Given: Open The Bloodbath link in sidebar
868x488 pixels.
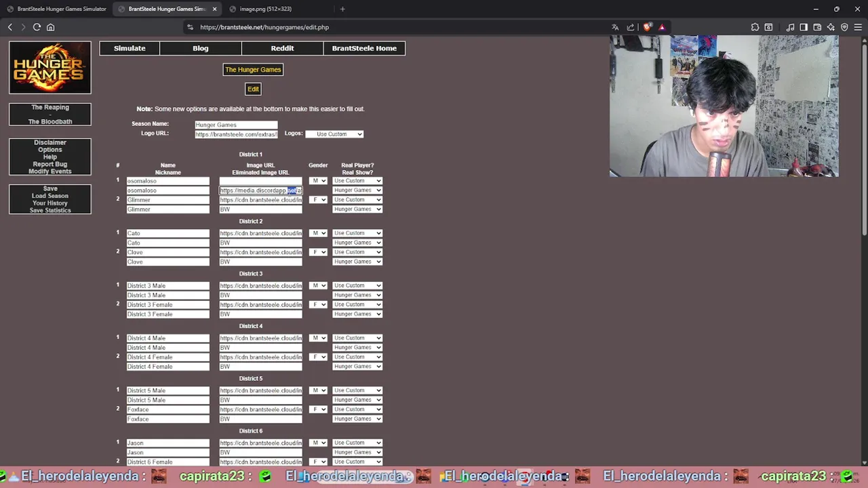Looking at the screenshot, I should click(50, 122).
